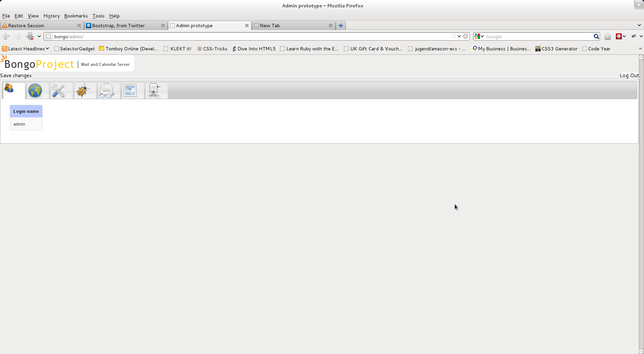Open the History menu

coord(51,16)
